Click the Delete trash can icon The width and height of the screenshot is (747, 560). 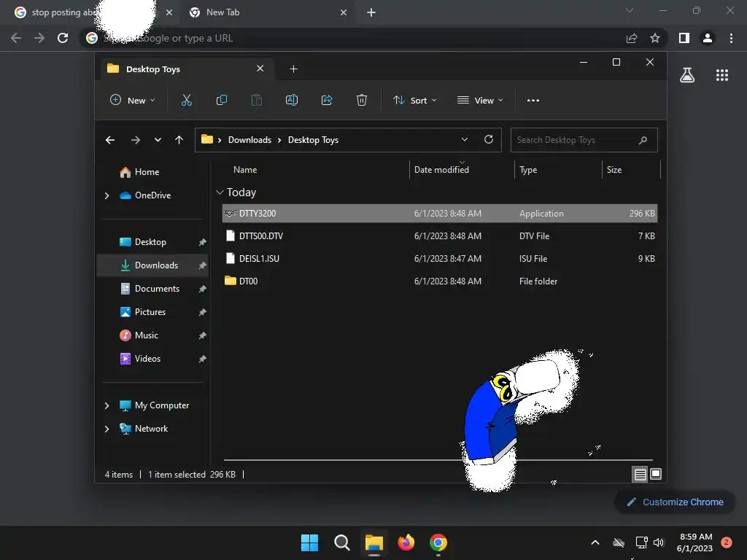[x=362, y=100]
